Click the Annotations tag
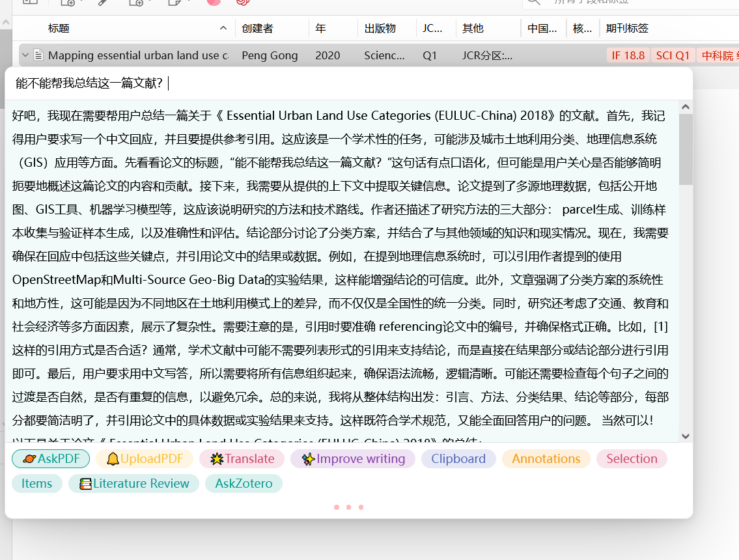This screenshot has width=739, height=560. [546, 458]
